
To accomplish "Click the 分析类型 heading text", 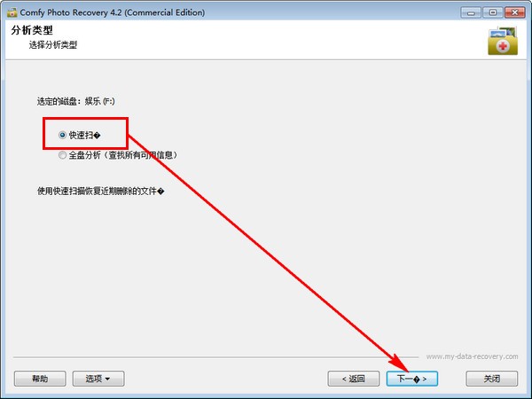I will (x=32, y=30).
